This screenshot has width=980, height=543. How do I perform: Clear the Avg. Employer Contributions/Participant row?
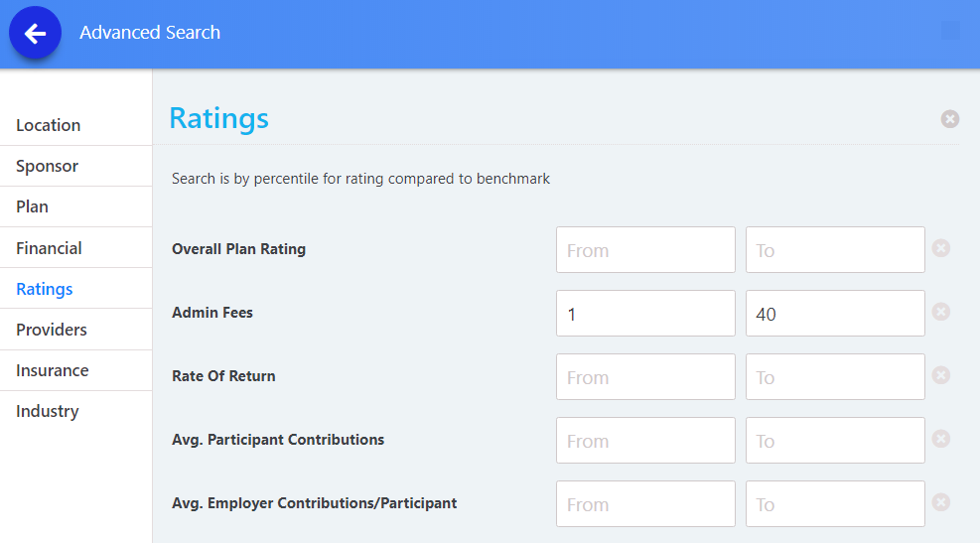[x=941, y=502]
